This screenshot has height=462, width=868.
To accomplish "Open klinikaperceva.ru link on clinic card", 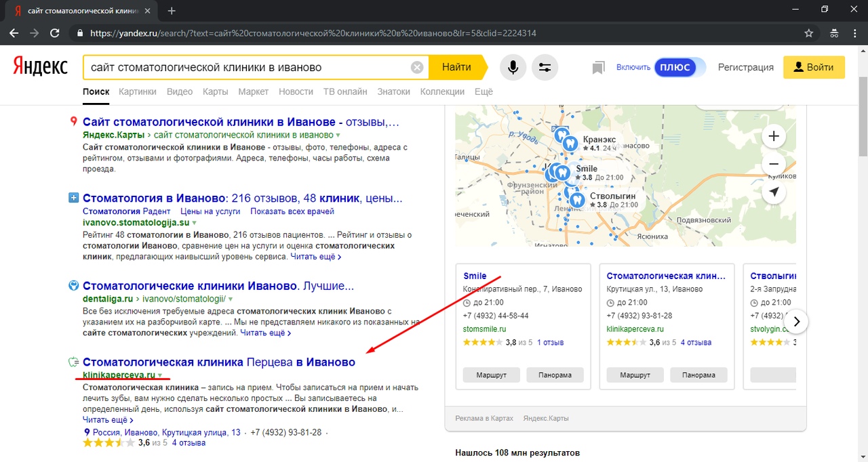I will pyautogui.click(x=635, y=329).
